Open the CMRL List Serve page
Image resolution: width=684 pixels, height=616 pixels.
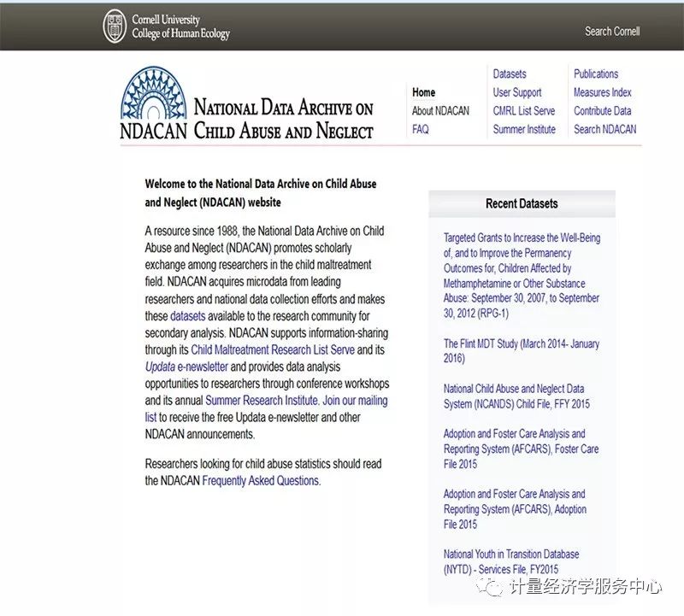pyautogui.click(x=523, y=111)
